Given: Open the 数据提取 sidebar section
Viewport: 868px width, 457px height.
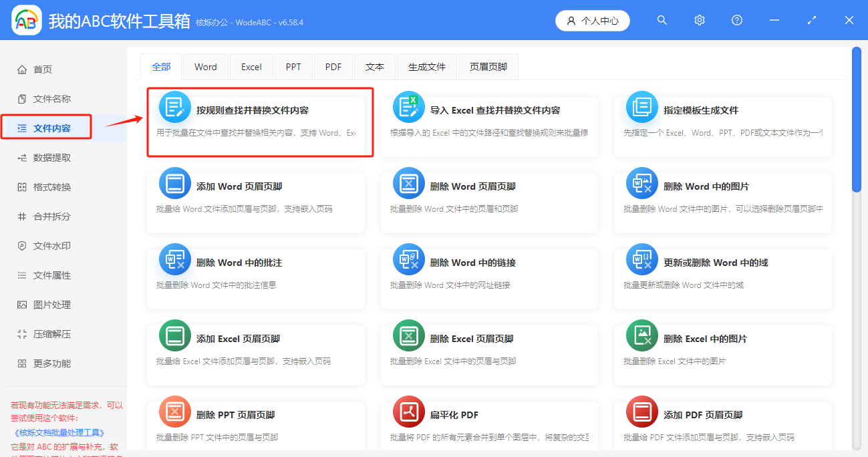Looking at the screenshot, I should 53,158.
